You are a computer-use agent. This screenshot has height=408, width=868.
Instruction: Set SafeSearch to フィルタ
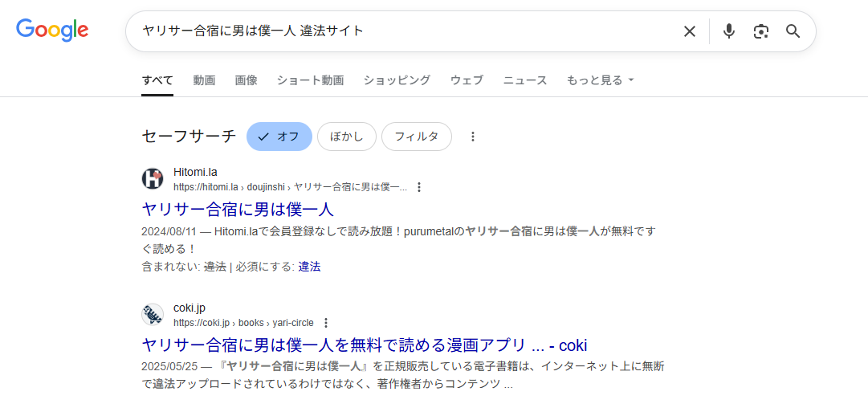point(416,137)
